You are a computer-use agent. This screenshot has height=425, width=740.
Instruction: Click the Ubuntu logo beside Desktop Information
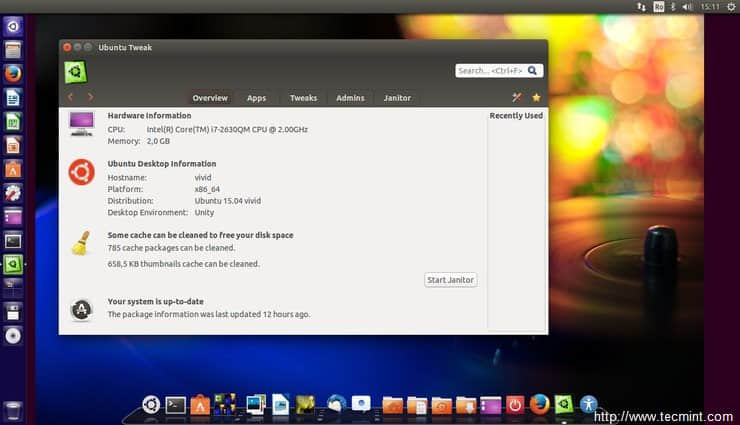point(81,172)
